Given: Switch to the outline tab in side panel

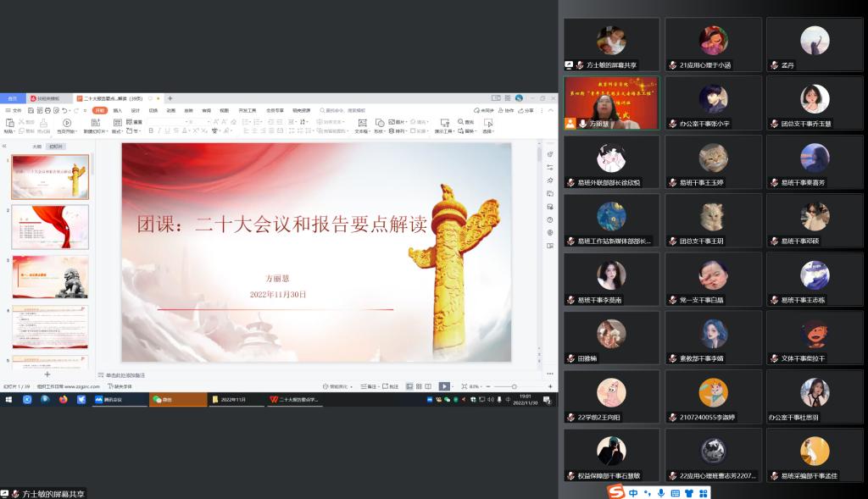Looking at the screenshot, I should (x=36, y=146).
